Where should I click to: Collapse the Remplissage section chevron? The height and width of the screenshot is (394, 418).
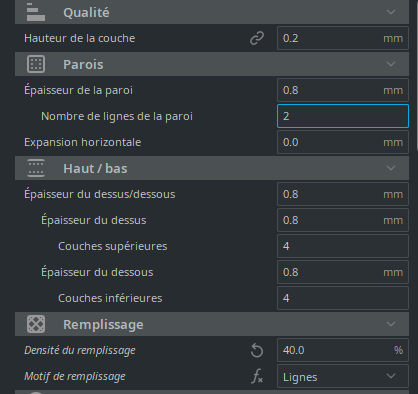391,324
